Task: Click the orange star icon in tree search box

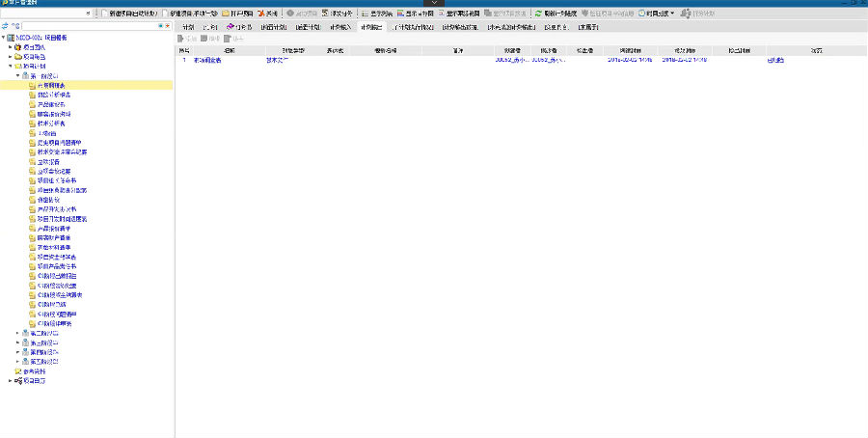Action: [167, 26]
